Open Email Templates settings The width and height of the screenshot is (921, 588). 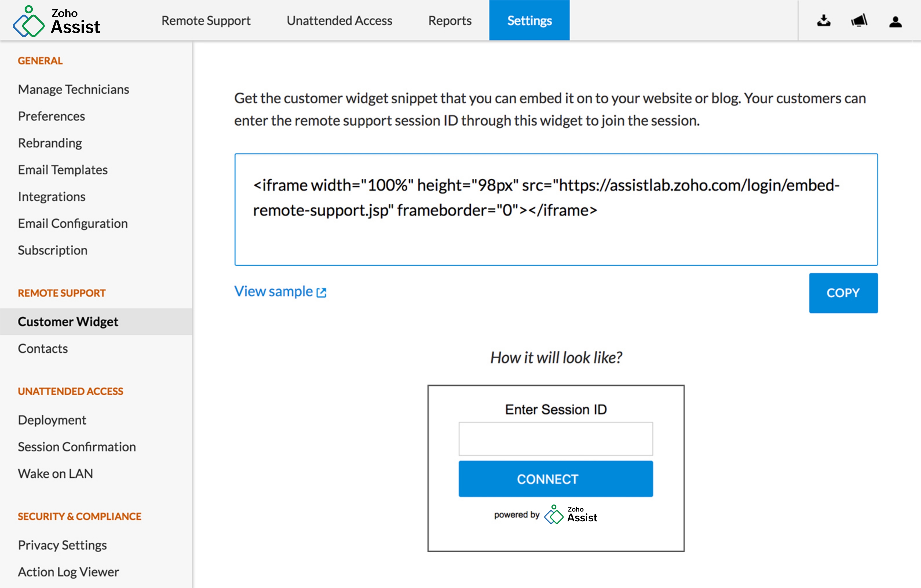(63, 170)
